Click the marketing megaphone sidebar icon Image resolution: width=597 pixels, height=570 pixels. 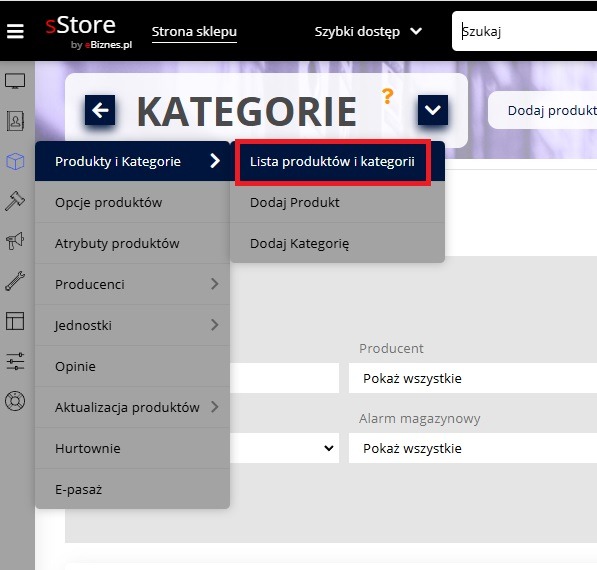[15, 241]
